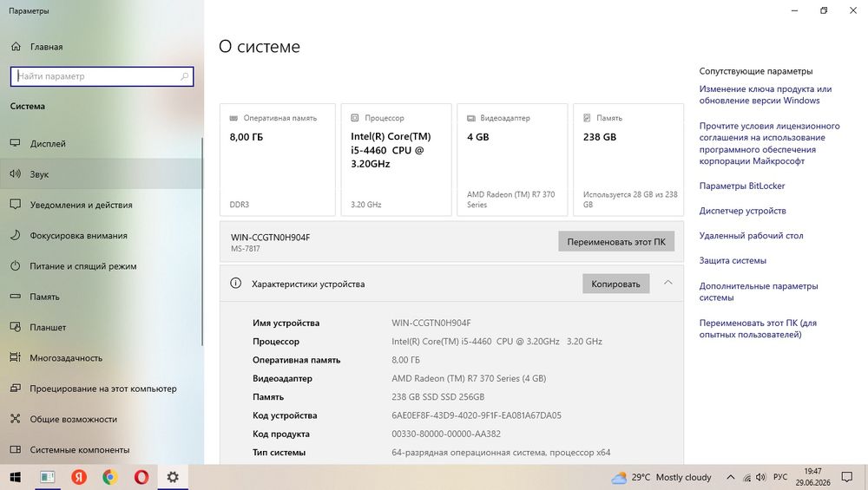The height and width of the screenshot is (490, 868).
Task: Click Переименовать этот ПК button
Action: (x=616, y=242)
